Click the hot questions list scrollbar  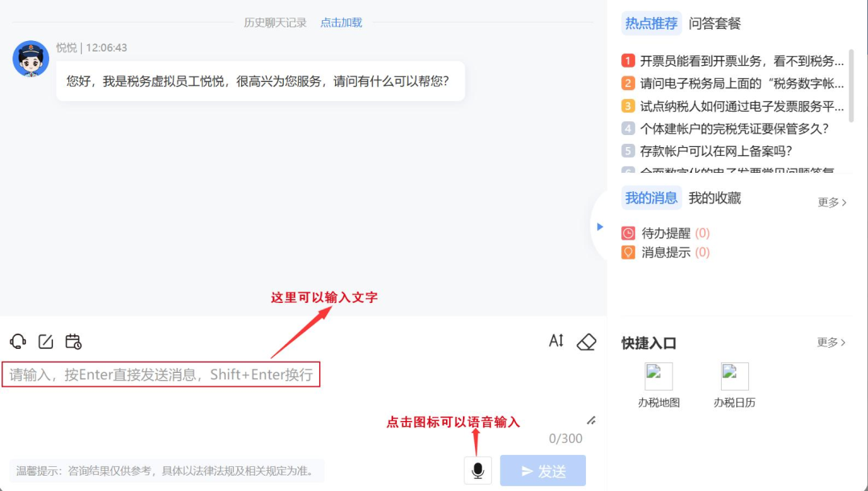point(851,85)
